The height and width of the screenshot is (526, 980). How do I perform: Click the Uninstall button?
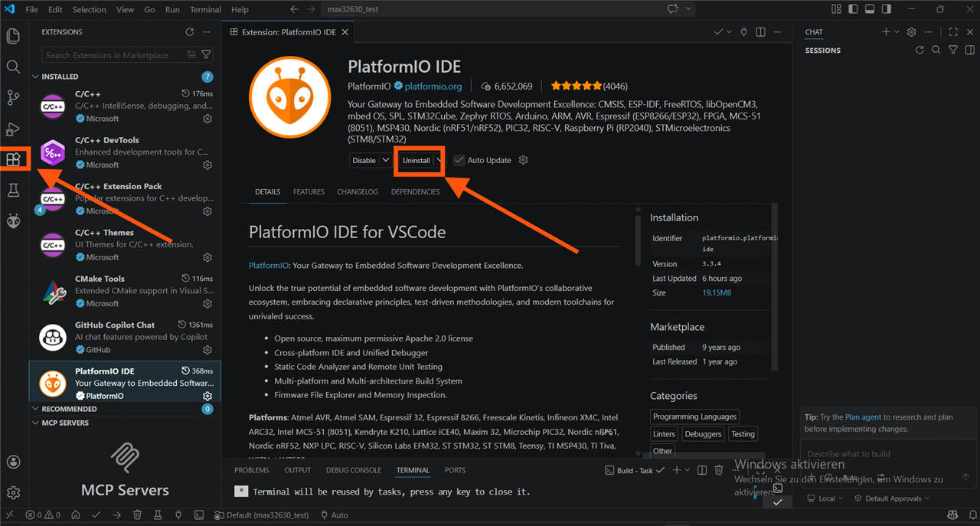coord(416,160)
